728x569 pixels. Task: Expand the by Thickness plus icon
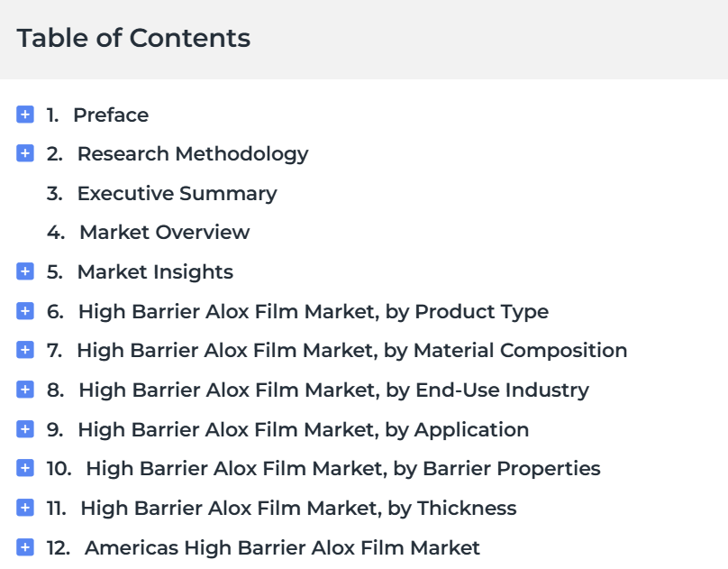(25, 508)
